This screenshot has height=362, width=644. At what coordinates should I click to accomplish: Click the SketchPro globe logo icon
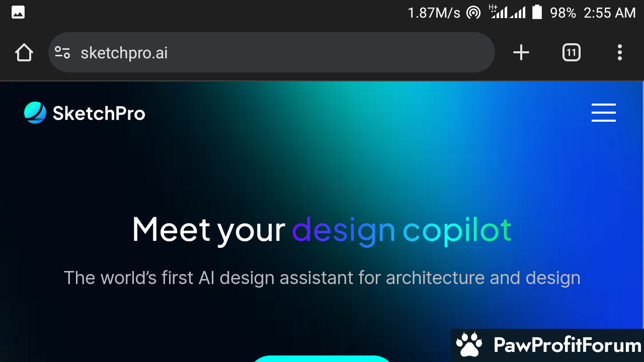click(35, 113)
